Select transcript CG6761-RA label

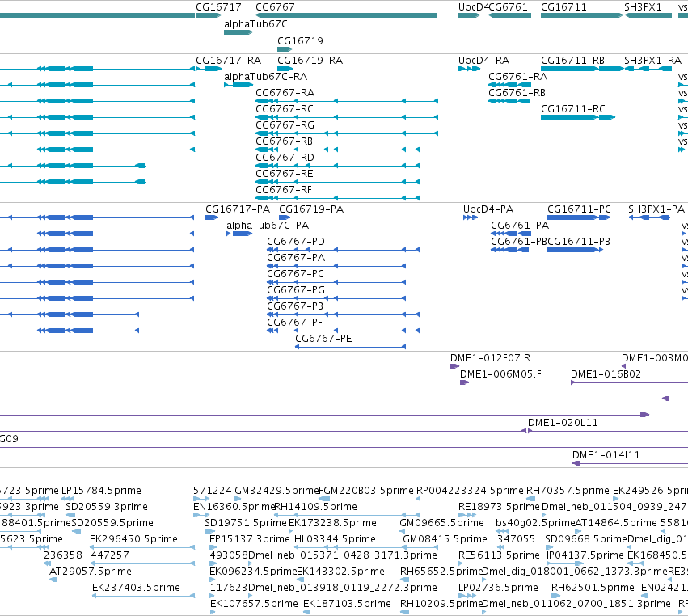tap(518, 77)
